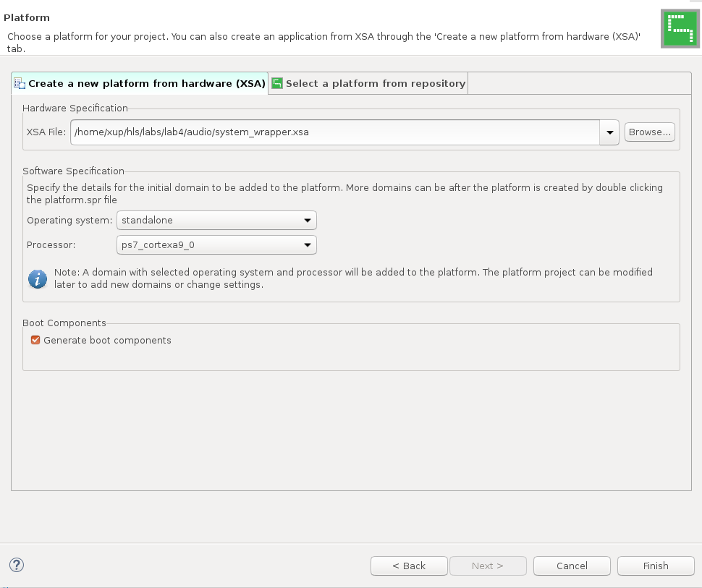Click the blue info note icon
Image resolution: width=702 pixels, height=588 pixels.
click(x=38, y=279)
